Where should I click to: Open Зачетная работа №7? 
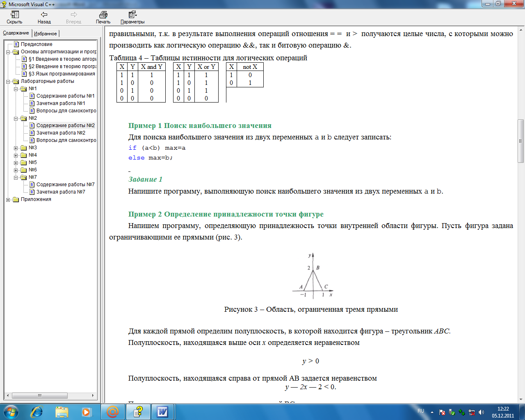point(61,192)
